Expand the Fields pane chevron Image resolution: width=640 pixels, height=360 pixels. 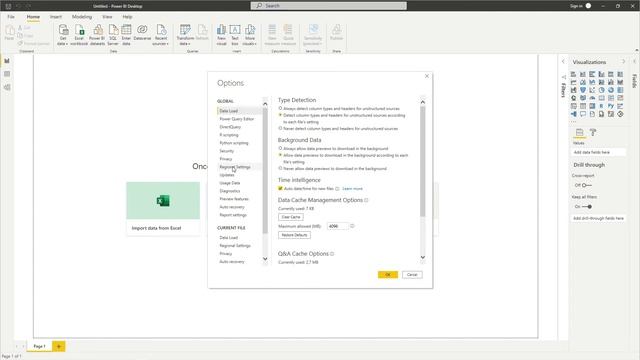(635, 62)
